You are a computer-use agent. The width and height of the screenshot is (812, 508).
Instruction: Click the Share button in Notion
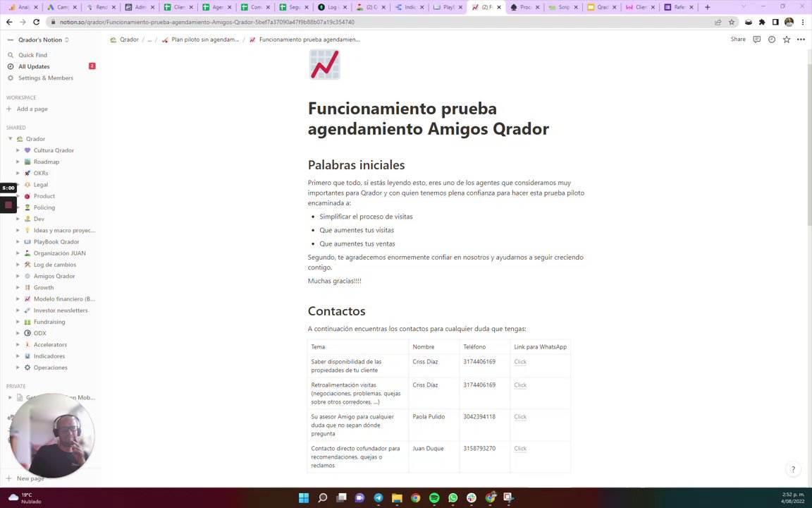tap(738, 40)
